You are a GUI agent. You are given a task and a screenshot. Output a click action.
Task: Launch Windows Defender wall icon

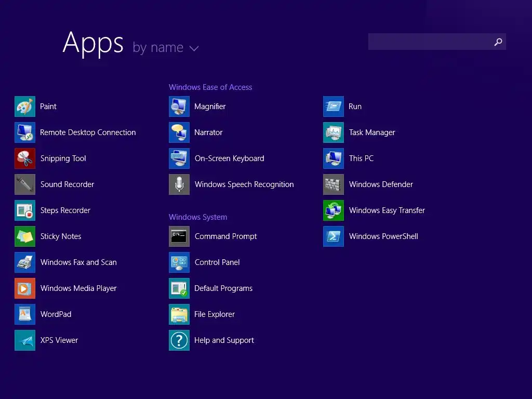pyautogui.click(x=334, y=184)
